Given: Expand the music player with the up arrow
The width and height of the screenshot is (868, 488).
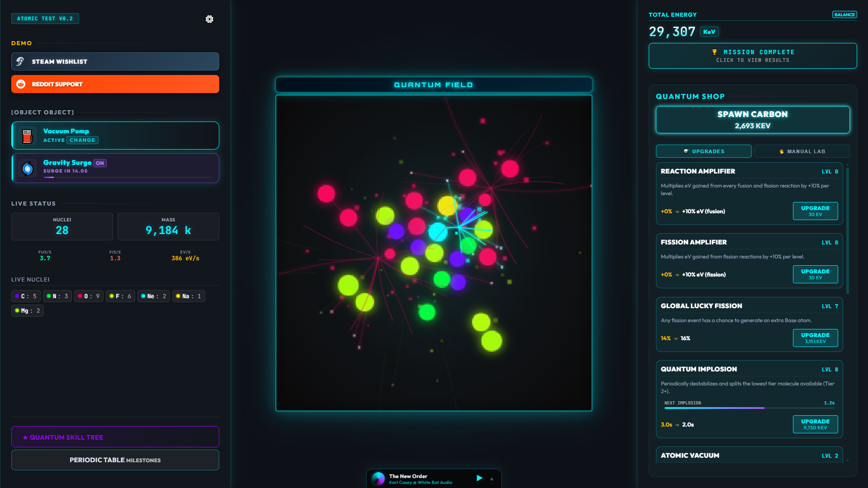Looking at the screenshot, I should pyautogui.click(x=492, y=479).
